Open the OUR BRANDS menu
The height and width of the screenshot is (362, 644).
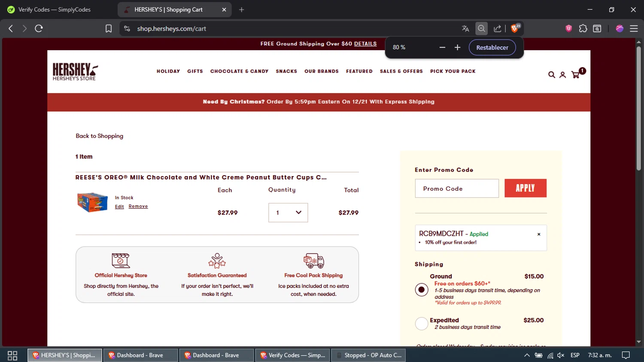[322, 71]
